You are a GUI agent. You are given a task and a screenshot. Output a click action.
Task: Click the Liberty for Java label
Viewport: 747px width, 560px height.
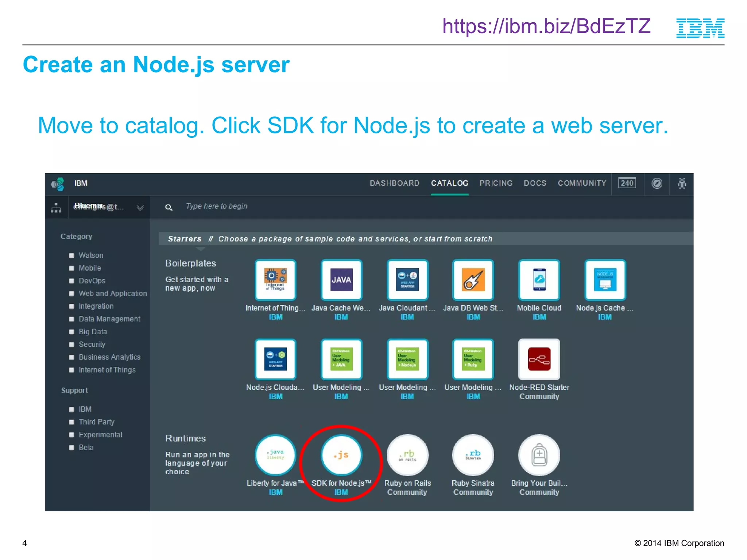click(275, 483)
